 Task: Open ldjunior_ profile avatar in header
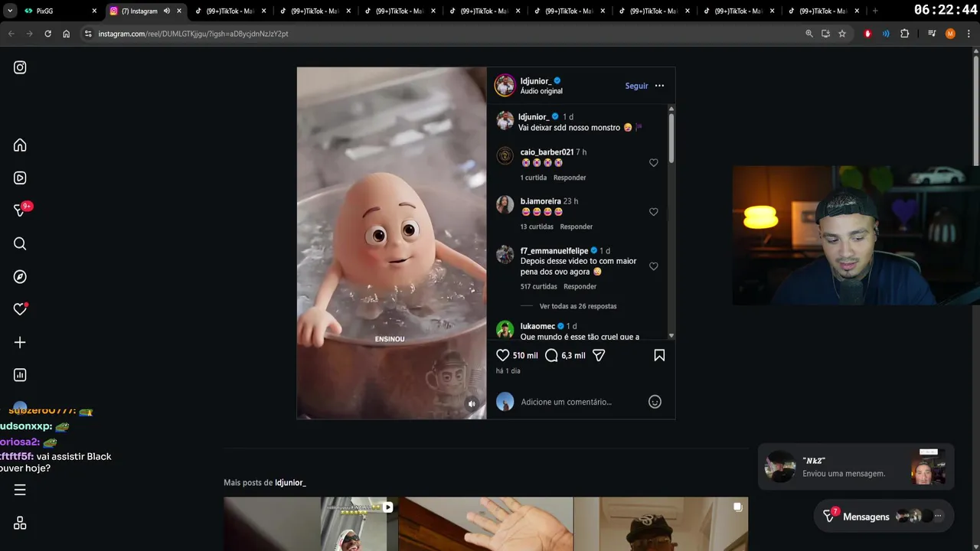(x=505, y=85)
